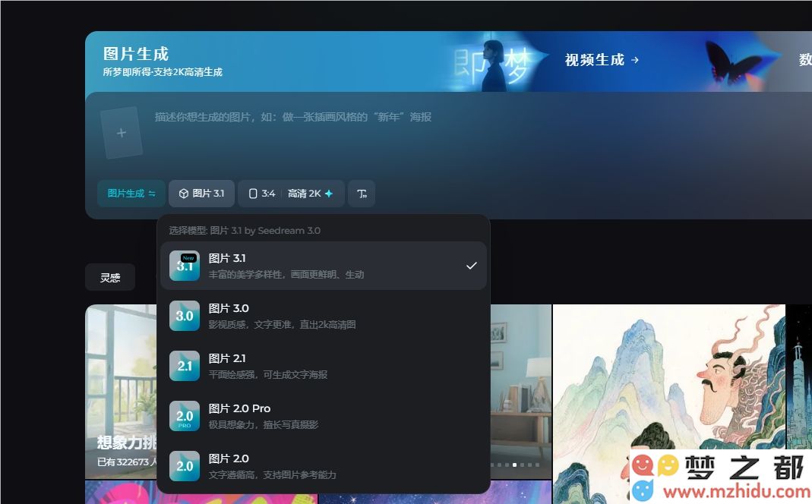Open the 图片生成 mode switcher
Screen dimensions: 812x504
pos(131,194)
